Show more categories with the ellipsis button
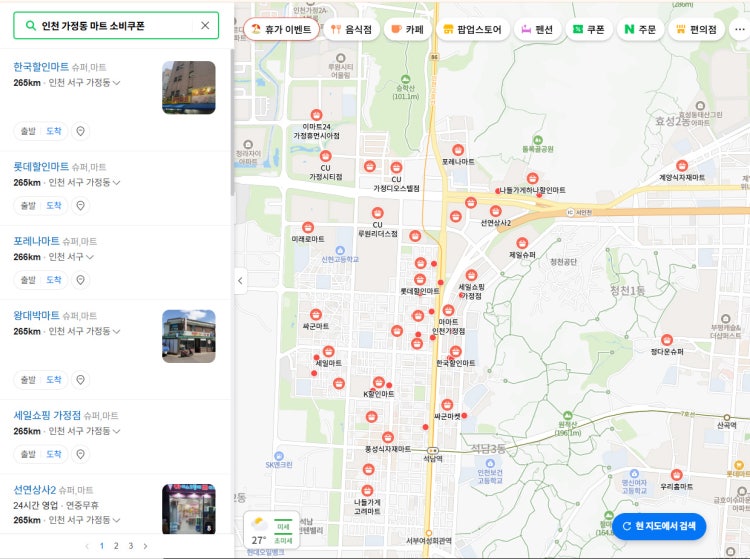The width and height of the screenshot is (750, 559). [739, 29]
